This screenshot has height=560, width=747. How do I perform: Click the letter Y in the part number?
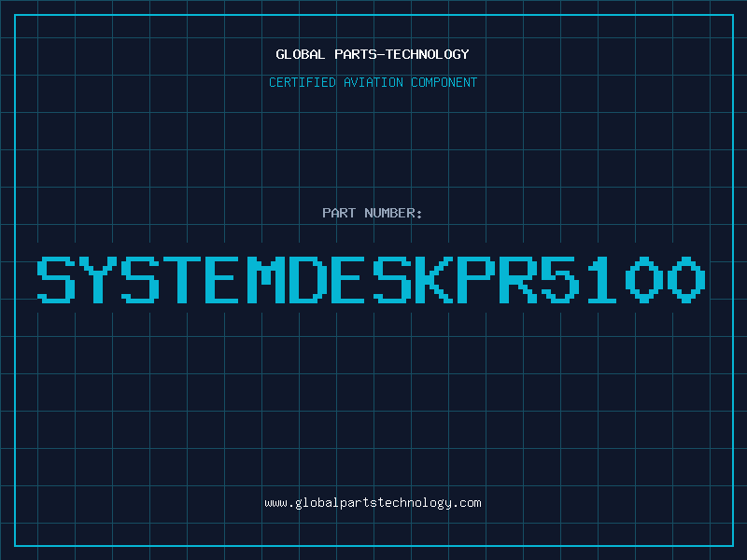[x=97, y=279]
